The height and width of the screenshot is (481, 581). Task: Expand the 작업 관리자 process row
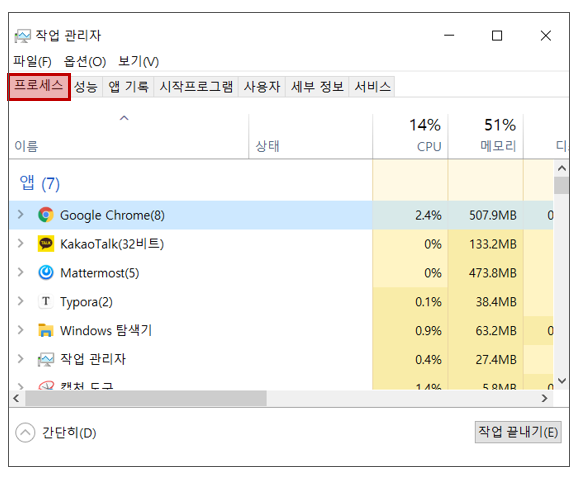(x=20, y=359)
